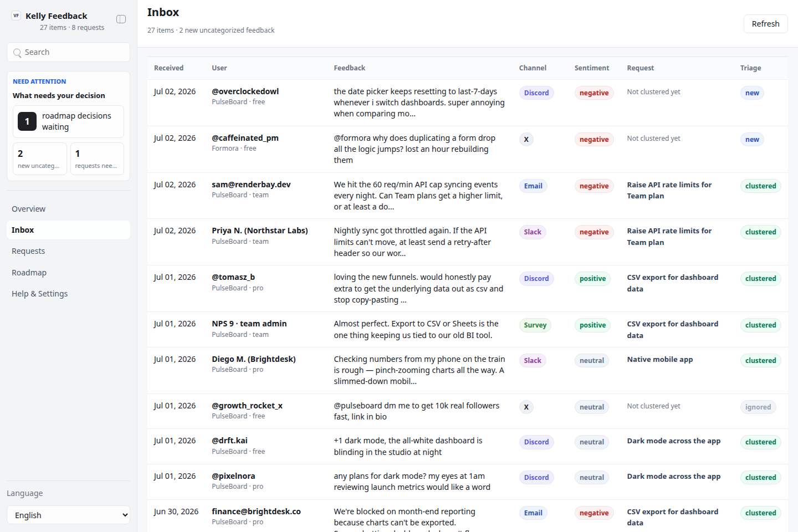
Task: Click Survey channel badge on NPS row
Action: pos(535,325)
